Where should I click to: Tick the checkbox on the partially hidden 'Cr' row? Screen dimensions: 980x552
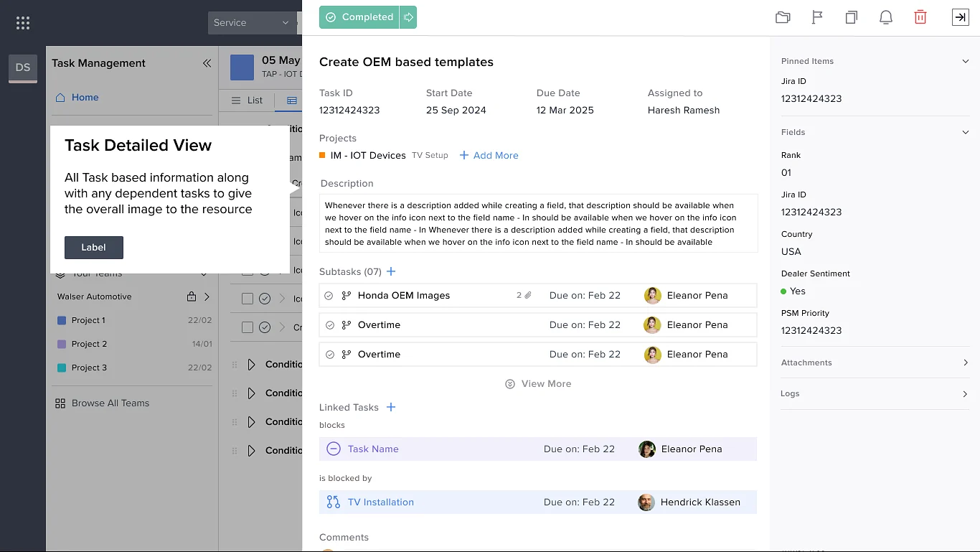point(248,327)
